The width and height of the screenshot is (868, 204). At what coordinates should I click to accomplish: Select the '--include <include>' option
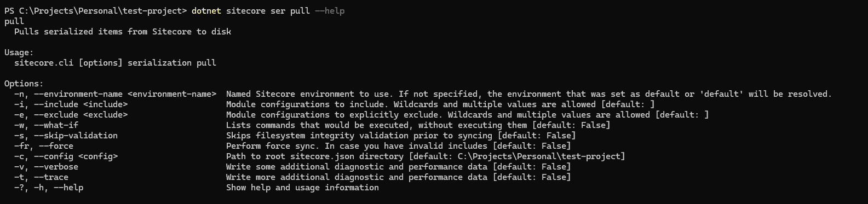click(81, 104)
